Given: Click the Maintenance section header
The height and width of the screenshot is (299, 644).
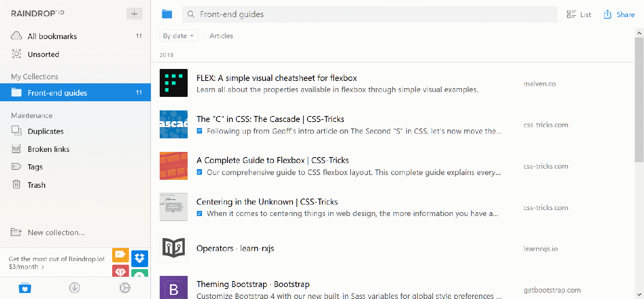Looking at the screenshot, I should tap(32, 116).
